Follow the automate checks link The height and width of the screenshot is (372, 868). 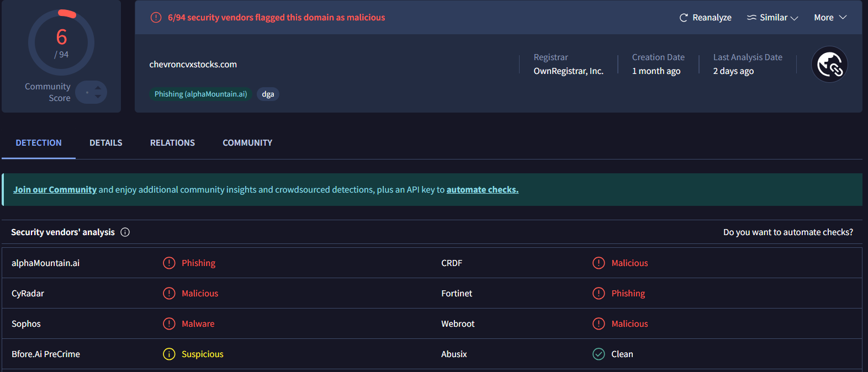coord(483,190)
